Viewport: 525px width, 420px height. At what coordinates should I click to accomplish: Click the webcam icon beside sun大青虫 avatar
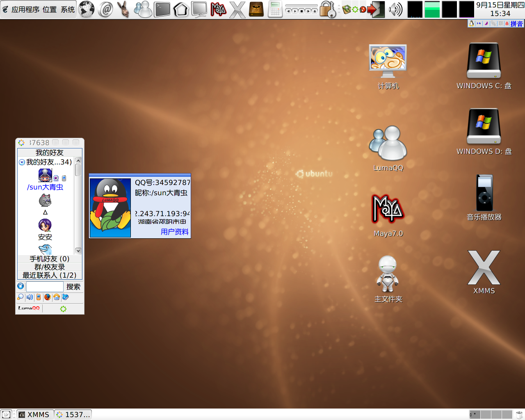click(x=56, y=178)
